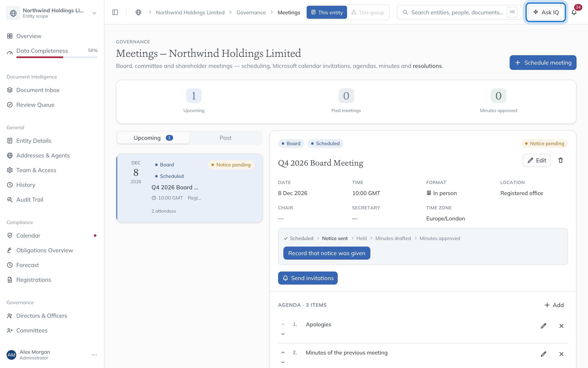Click the Notice pending badge in details
This screenshot has height=368, width=588.
point(545,143)
